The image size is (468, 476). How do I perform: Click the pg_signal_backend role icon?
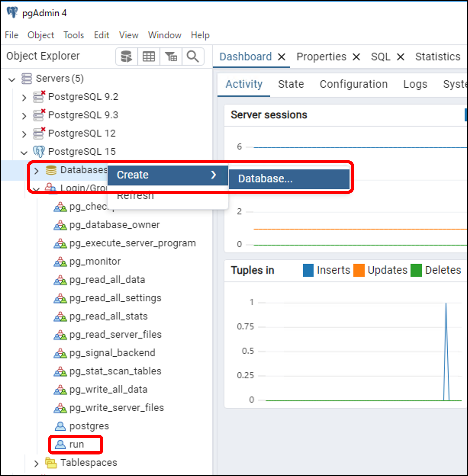(x=60, y=353)
